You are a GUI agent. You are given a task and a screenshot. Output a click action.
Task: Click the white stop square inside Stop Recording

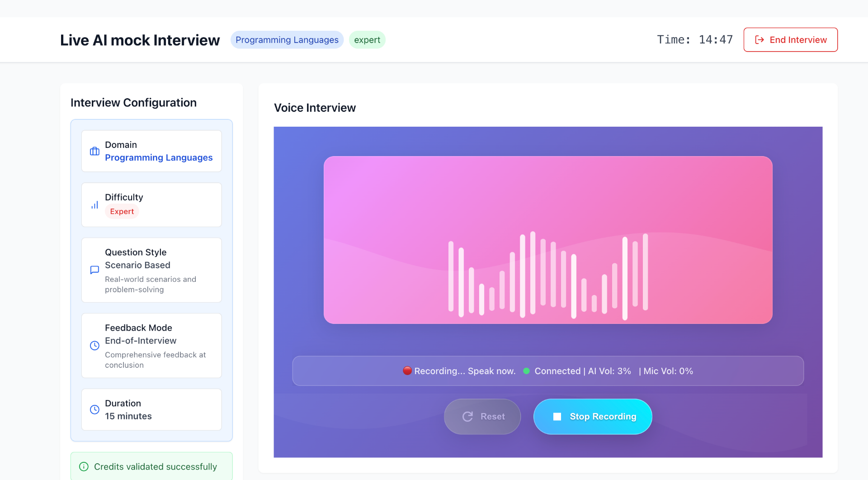[x=557, y=416]
